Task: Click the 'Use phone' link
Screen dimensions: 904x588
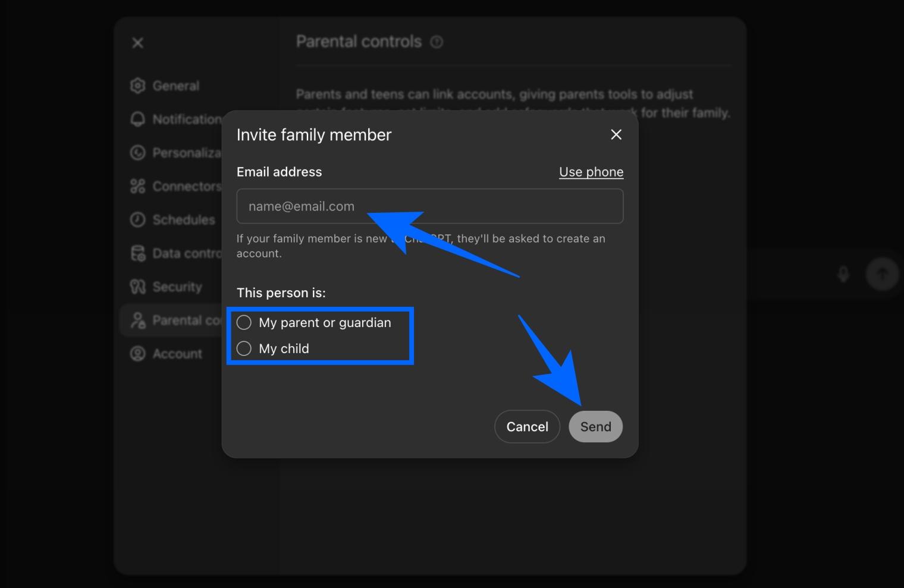Action: (591, 172)
